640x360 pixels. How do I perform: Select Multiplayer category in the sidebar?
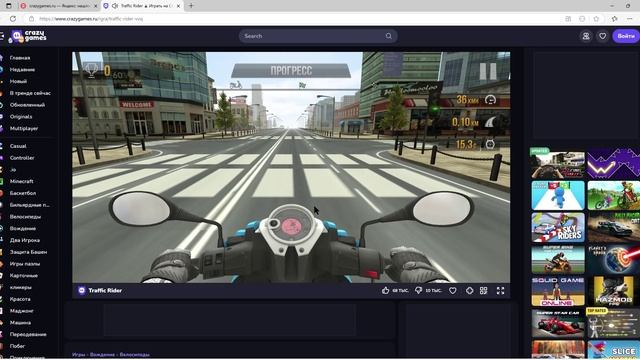click(24, 129)
